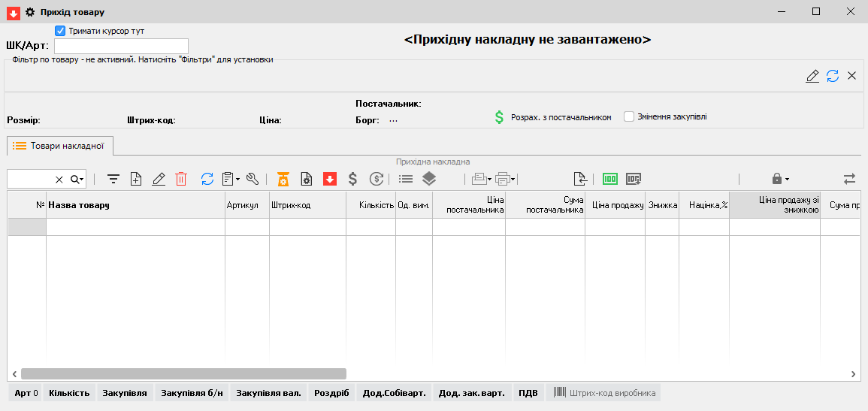Uncheck 'Тримати курсор тут' checkbox
This screenshot has width=868, height=411.
coord(60,31)
